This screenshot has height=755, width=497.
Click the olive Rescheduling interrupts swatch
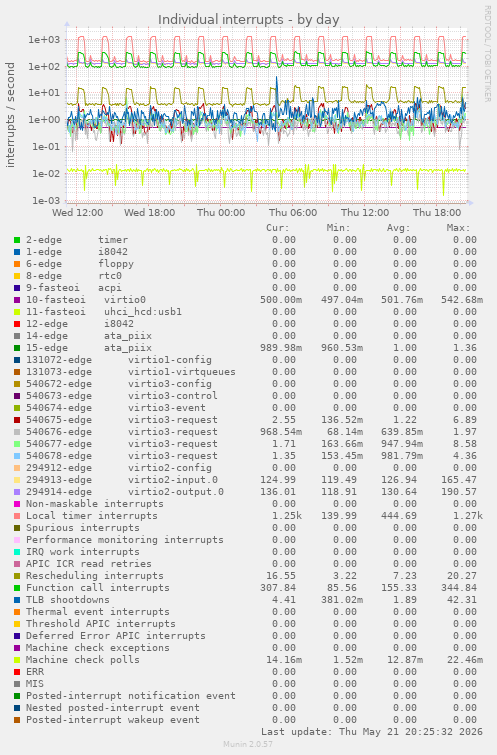pos(17,576)
